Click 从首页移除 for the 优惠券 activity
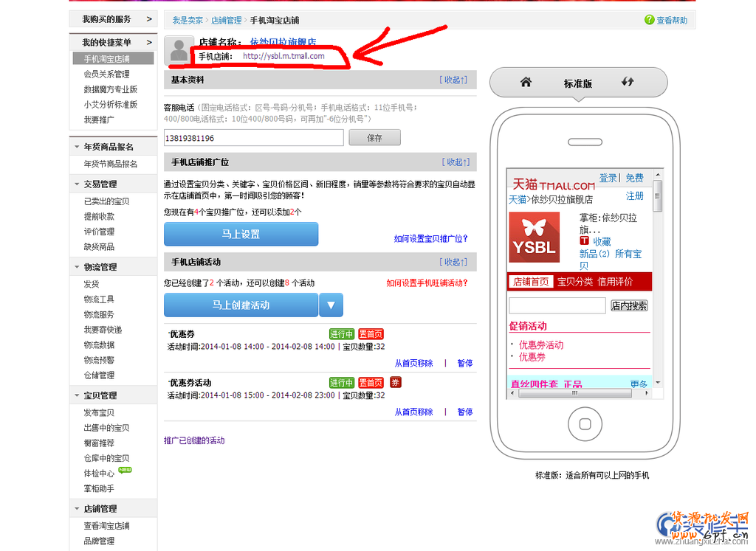The width and height of the screenshot is (756, 551). tap(413, 363)
